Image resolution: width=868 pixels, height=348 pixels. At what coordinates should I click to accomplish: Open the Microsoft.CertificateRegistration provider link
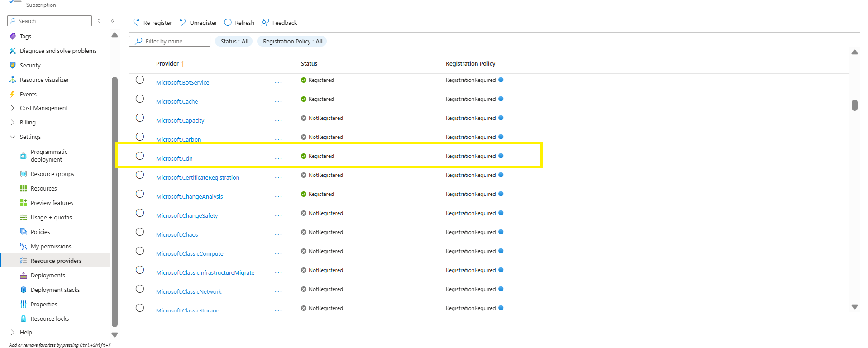point(198,177)
